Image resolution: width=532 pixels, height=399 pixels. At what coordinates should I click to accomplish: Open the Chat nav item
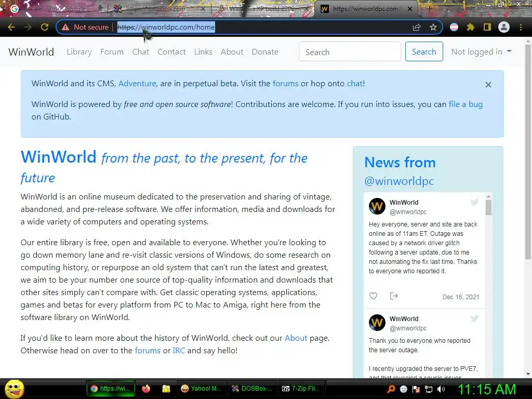[x=140, y=51]
